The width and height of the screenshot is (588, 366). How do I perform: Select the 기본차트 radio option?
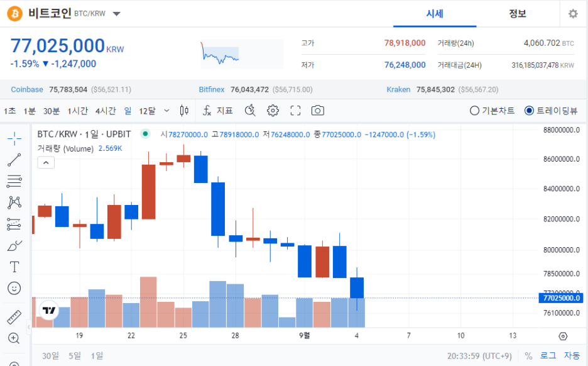[x=492, y=110]
